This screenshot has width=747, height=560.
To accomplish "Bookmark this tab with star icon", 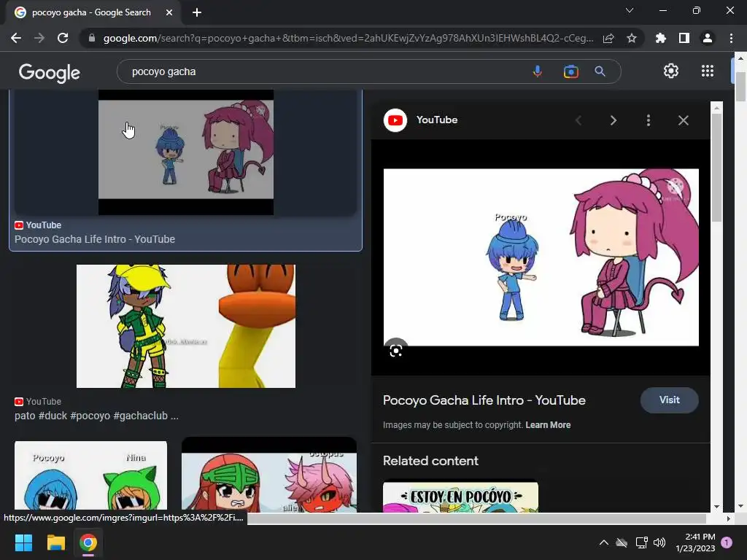I will pos(632,38).
